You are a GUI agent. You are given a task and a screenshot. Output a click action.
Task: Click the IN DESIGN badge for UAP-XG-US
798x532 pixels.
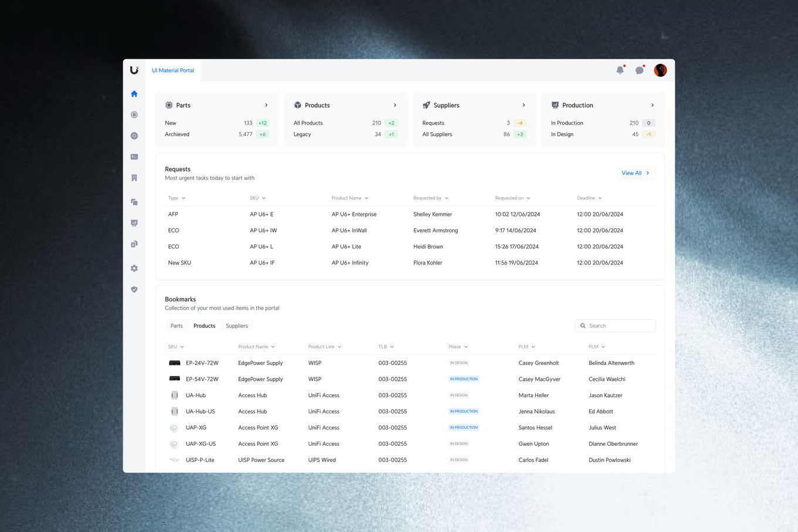(459, 444)
